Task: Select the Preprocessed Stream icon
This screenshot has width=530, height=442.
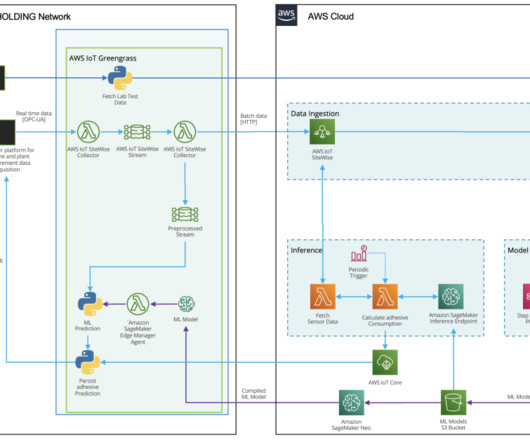Action: (185, 215)
